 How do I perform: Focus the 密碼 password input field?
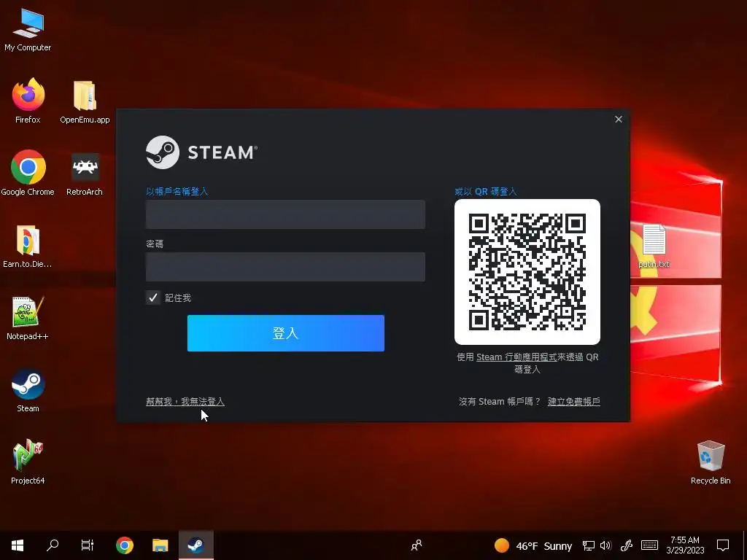pos(285,267)
